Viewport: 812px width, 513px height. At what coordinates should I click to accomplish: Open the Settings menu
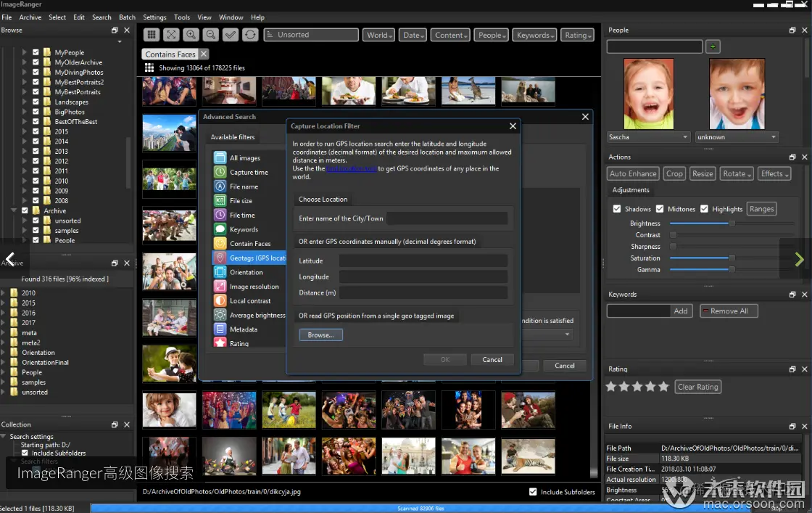coord(154,17)
